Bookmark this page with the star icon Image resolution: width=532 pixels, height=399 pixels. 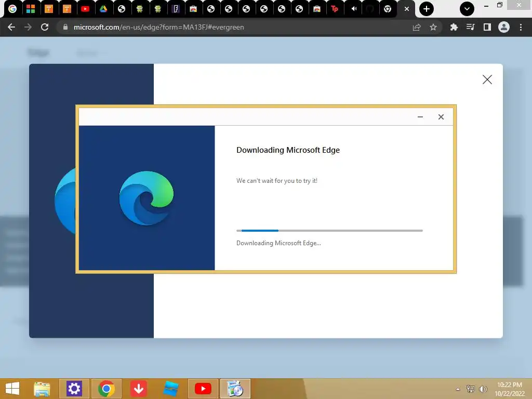(x=433, y=27)
